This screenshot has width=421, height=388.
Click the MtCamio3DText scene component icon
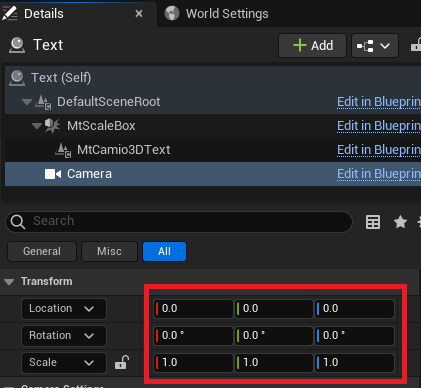pos(63,150)
